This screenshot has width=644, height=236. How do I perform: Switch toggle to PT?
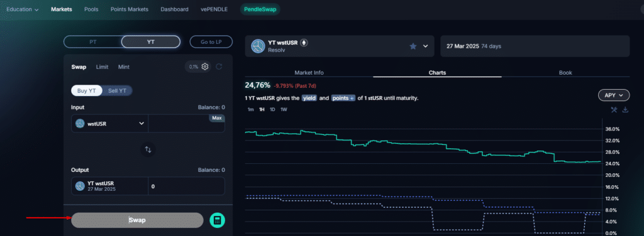click(93, 42)
